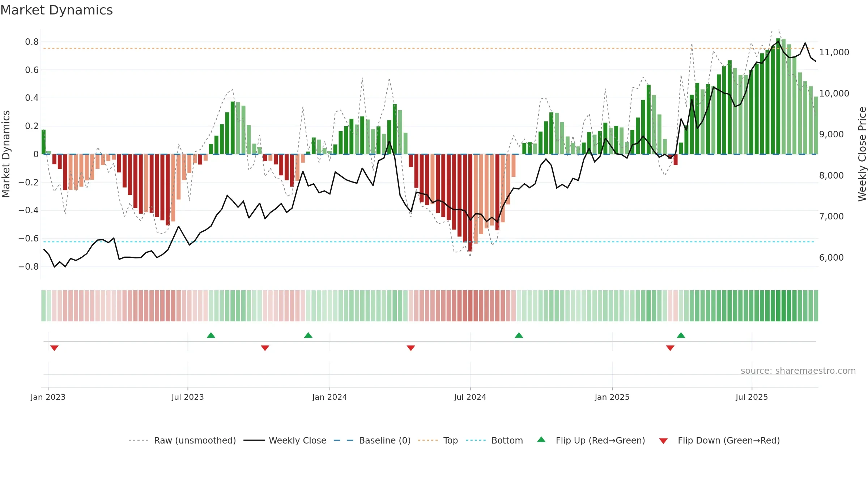Click the red flip-down triangle in January 2023
Image resolution: width=868 pixels, height=488 pixels.
point(54,348)
